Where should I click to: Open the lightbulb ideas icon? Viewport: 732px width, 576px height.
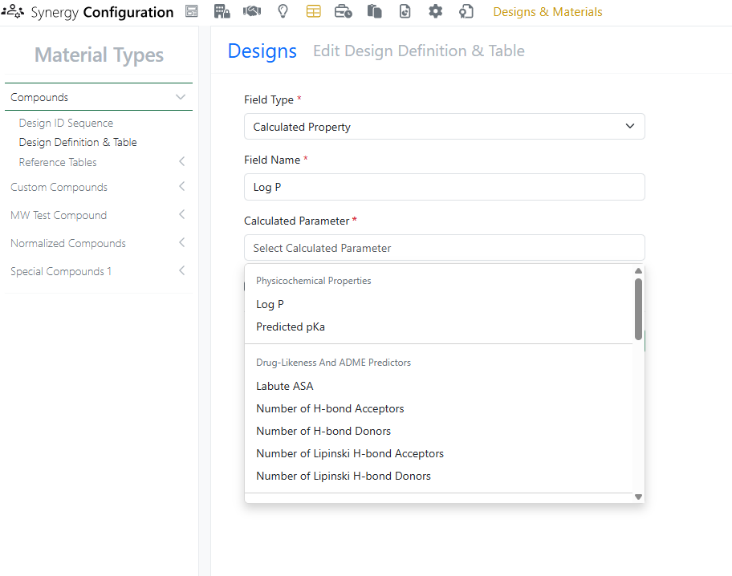click(x=282, y=11)
